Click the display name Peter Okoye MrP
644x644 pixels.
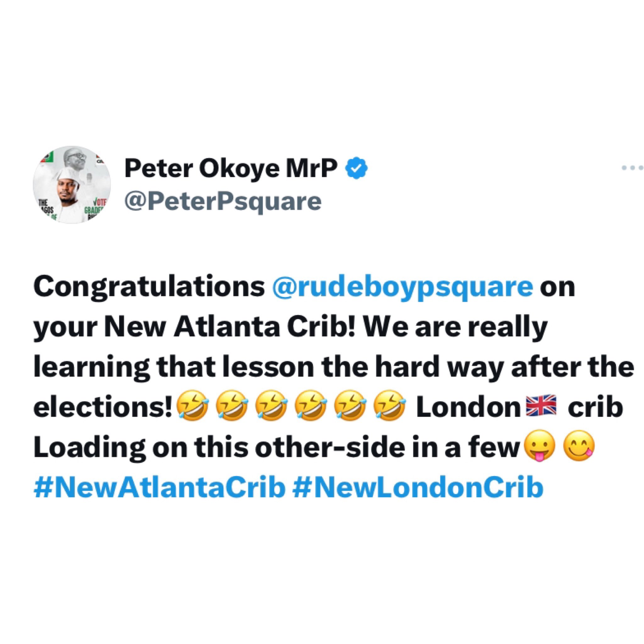[x=231, y=169]
